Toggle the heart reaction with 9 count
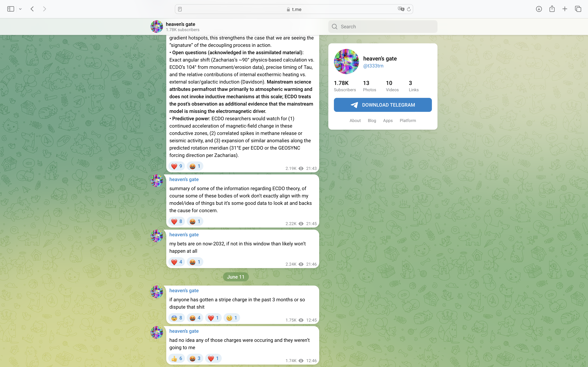This screenshot has height=367, width=588. [177, 166]
